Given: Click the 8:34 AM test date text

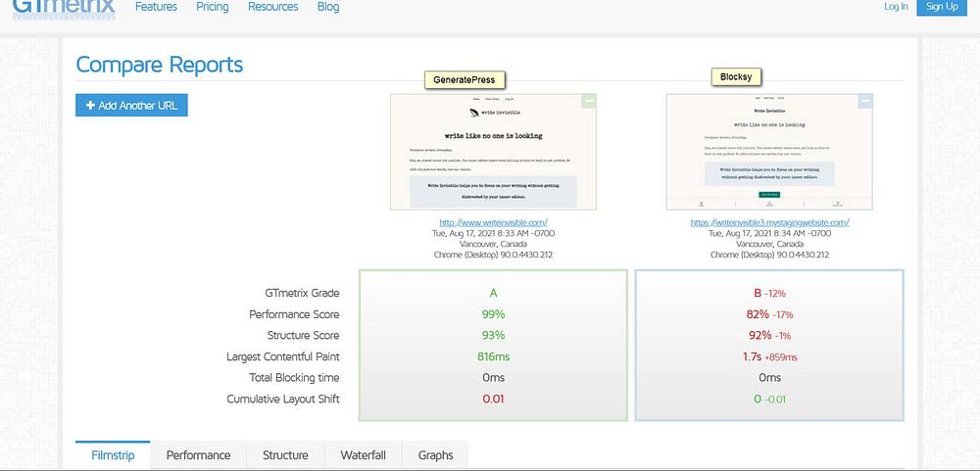Looking at the screenshot, I should (769, 234).
